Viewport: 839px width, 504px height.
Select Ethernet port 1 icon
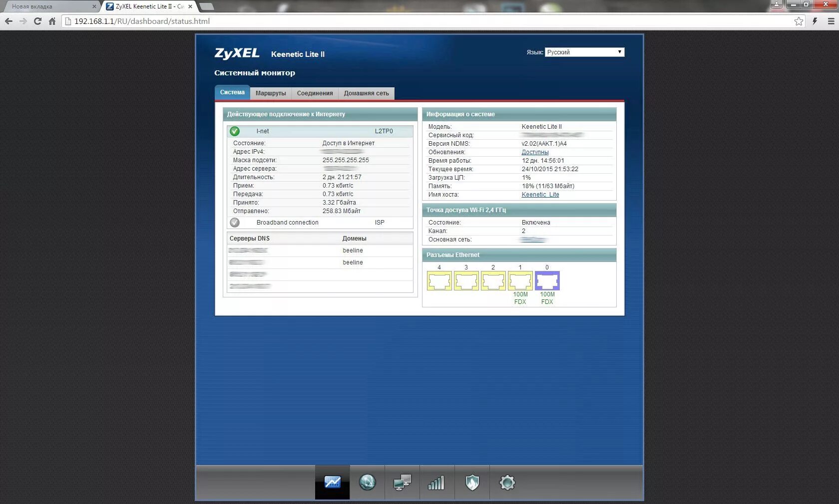(x=520, y=281)
